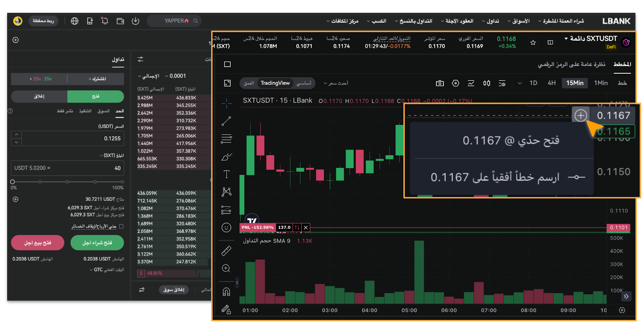Open chart settings hexagon icon
The height and width of the screenshot is (326, 644).
(x=456, y=83)
